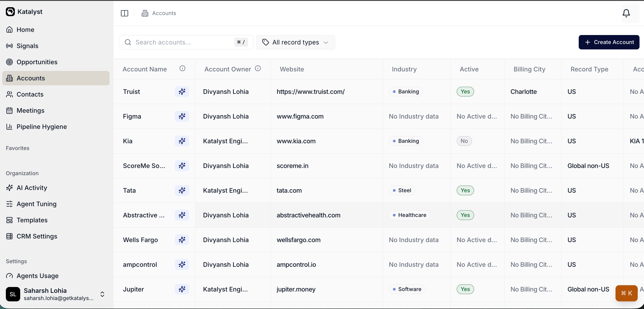This screenshot has width=644, height=309.
Task: Click the AI sparkle icon for Tata
Action: click(x=182, y=190)
